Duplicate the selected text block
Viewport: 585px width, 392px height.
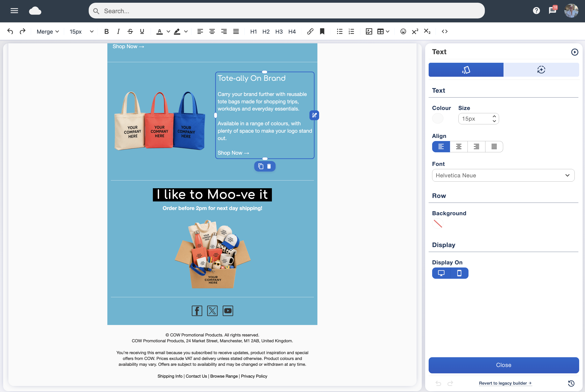261,166
